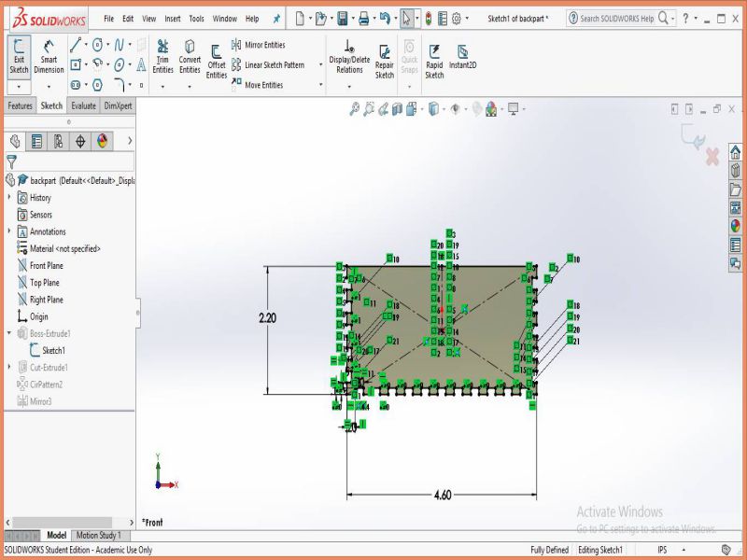Activate the Smart Dimension tool
The height and width of the screenshot is (560, 747).
click(49, 57)
